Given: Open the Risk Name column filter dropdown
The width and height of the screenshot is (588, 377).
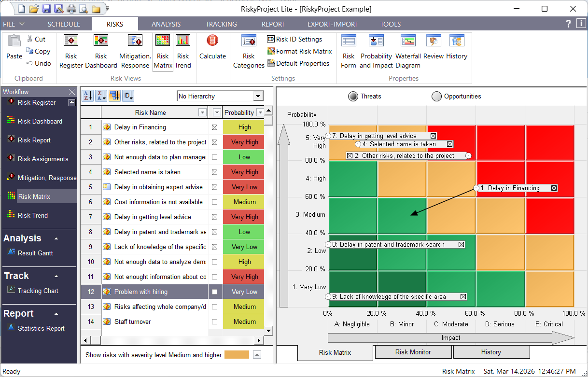Looking at the screenshot, I should 202,112.
